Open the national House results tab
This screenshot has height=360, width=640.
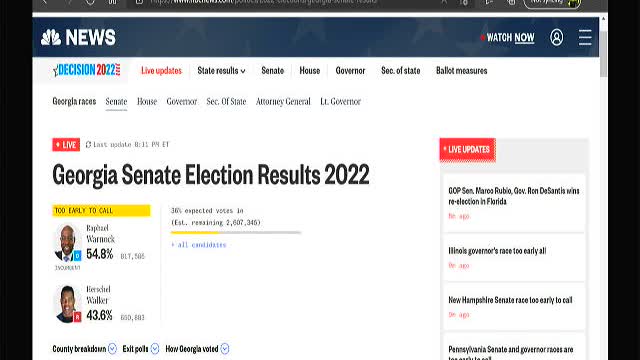[310, 71]
